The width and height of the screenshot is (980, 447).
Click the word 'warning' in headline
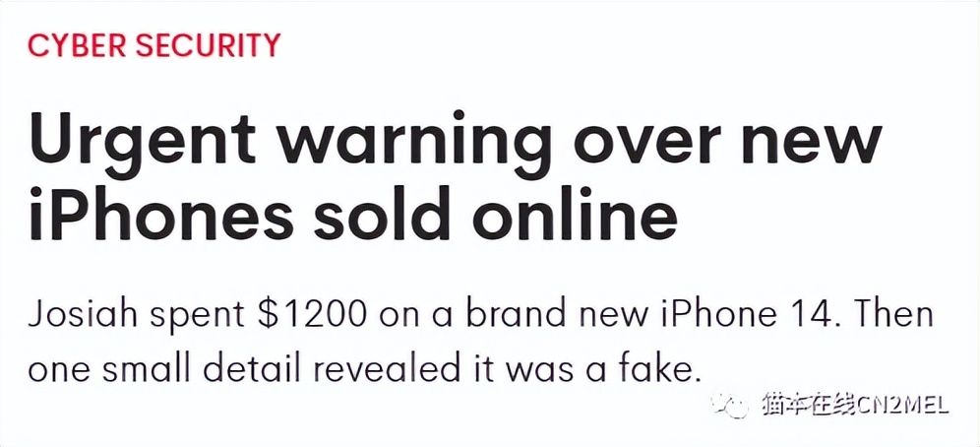click(x=413, y=143)
